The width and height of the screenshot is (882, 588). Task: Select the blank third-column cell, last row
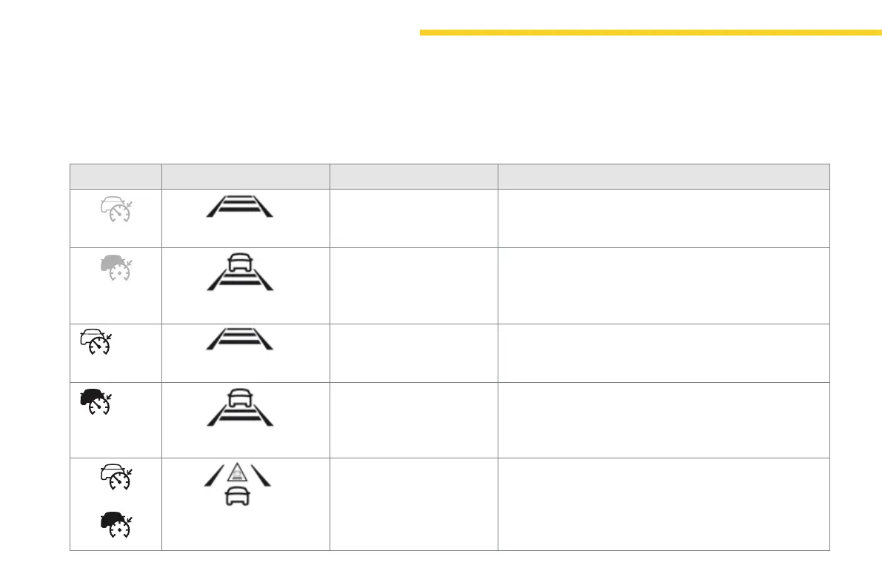(x=413, y=504)
